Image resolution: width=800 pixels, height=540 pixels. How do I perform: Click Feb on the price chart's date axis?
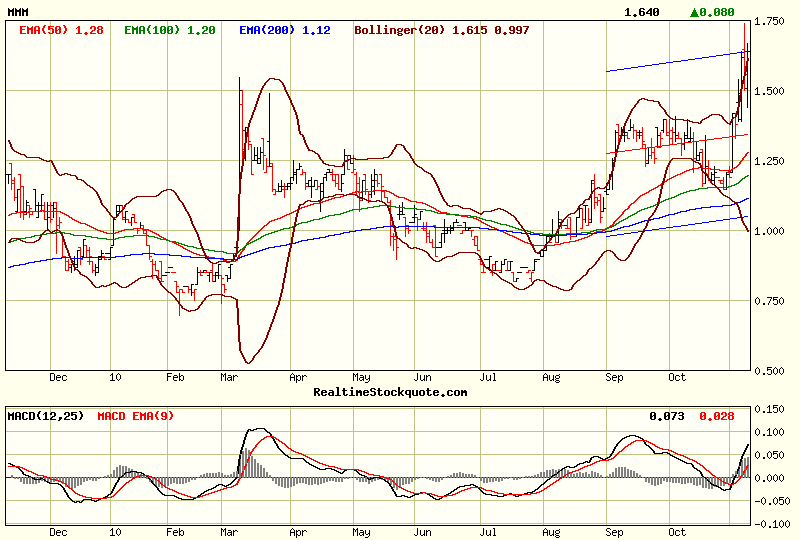(175, 377)
